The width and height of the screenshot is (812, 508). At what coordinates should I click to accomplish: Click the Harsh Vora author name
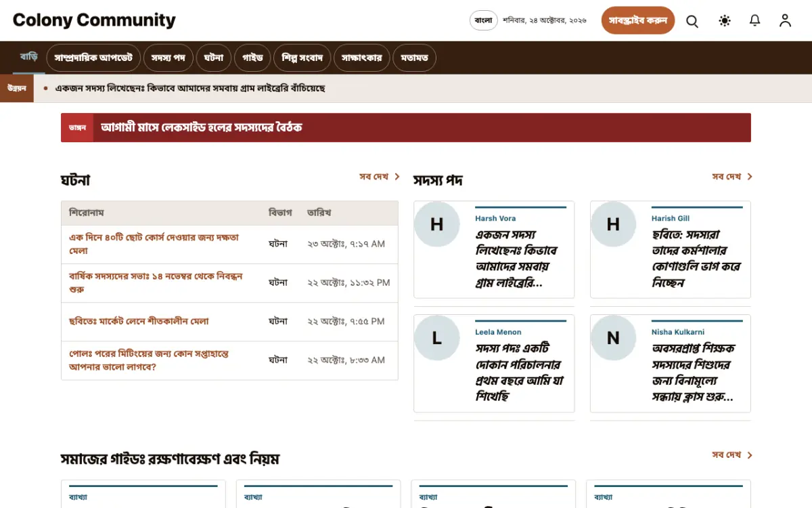[x=495, y=218]
